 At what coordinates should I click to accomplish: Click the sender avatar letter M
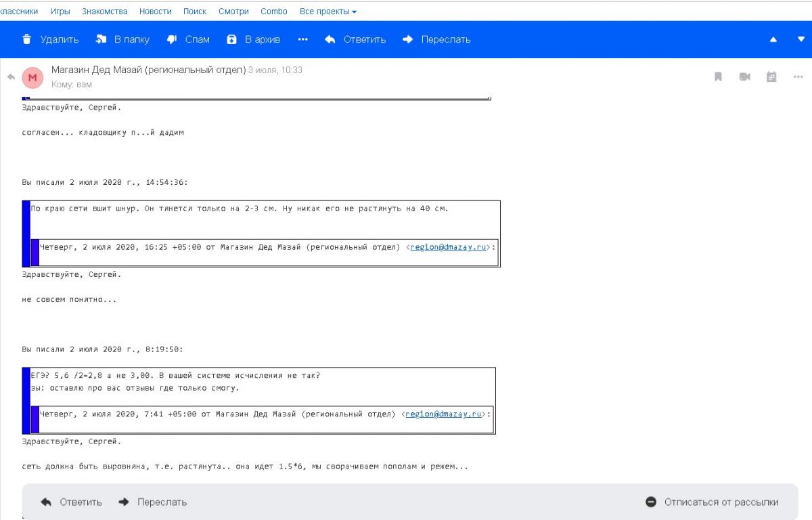point(32,78)
